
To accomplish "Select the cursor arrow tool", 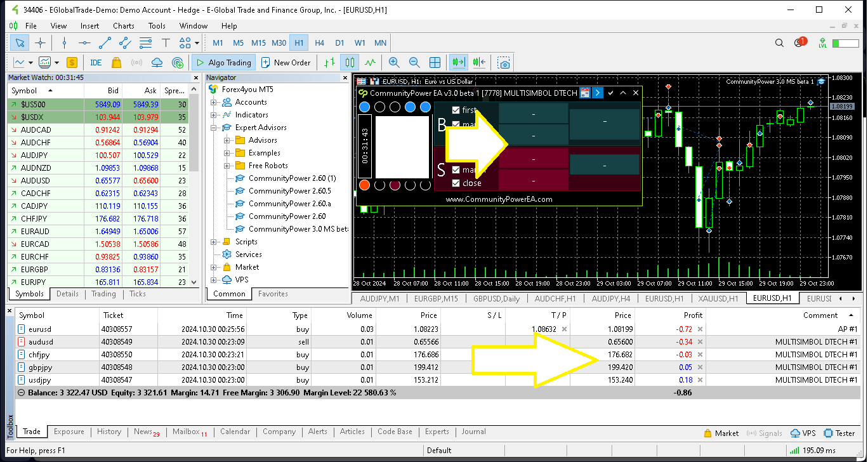I will point(20,43).
